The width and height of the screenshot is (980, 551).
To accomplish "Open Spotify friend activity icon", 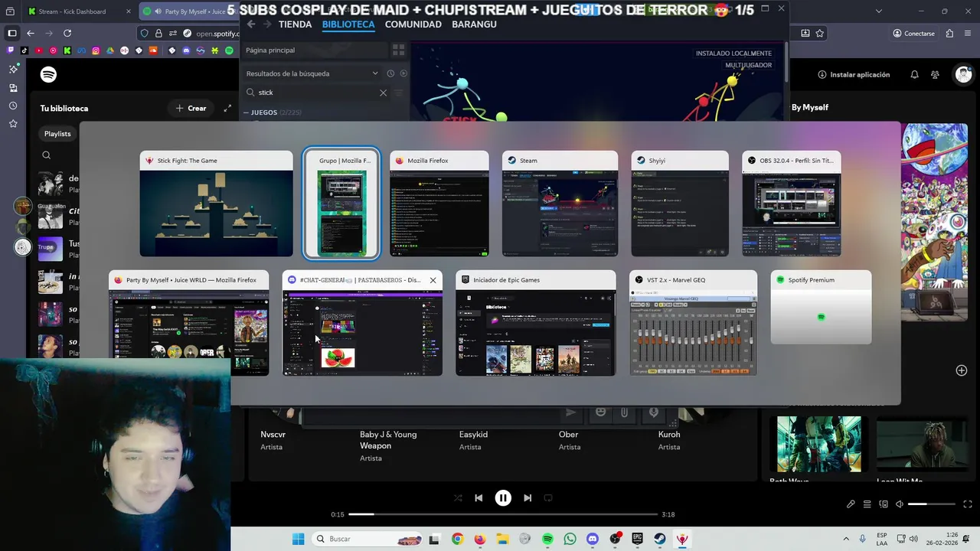I will point(935,74).
